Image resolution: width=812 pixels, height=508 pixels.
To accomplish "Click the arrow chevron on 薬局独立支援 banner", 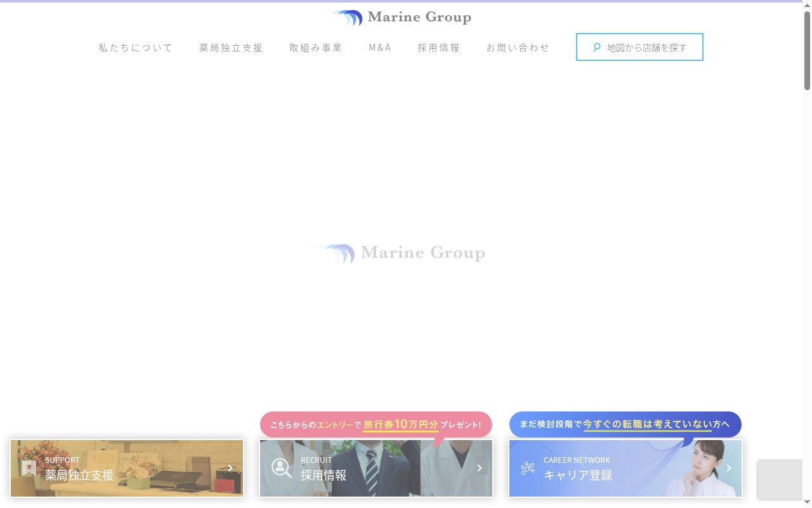I will pos(230,468).
